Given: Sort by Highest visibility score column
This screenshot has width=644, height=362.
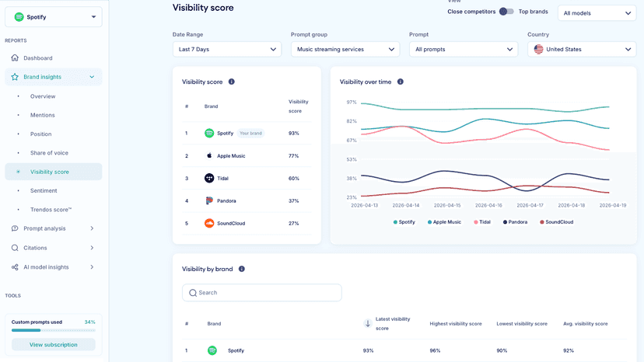Looking at the screenshot, I should pyautogui.click(x=456, y=324).
